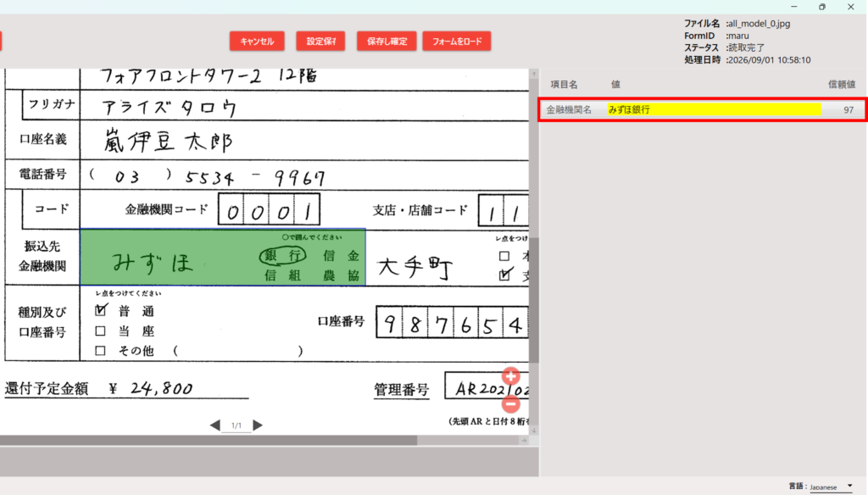Go to next page arrow
The width and height of the screenshot is (868, 495).
(258, 425)
